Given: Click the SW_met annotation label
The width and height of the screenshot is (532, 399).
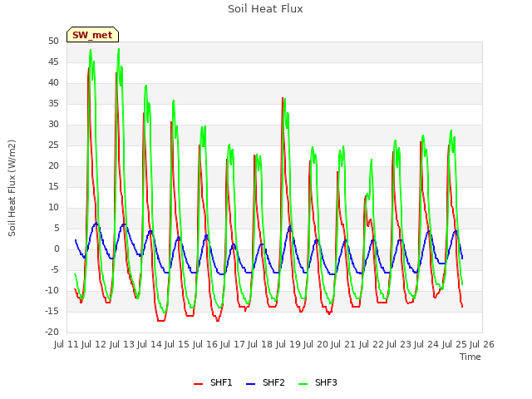Looking at the screenshot, I should click(x=92, y=35).
